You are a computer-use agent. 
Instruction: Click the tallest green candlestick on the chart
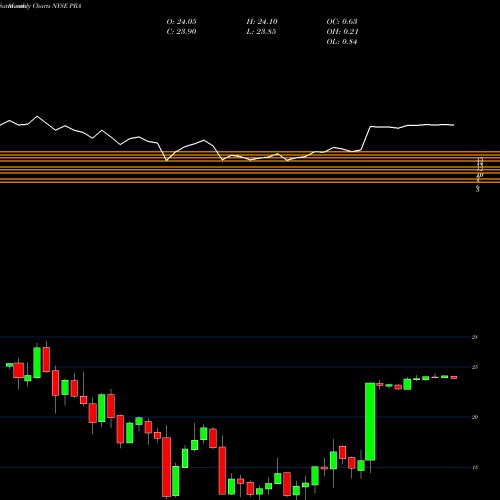[x=370, y=422]
